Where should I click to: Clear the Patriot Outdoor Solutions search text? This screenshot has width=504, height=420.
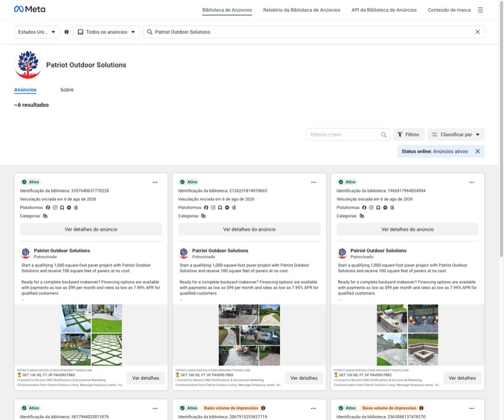478,32
